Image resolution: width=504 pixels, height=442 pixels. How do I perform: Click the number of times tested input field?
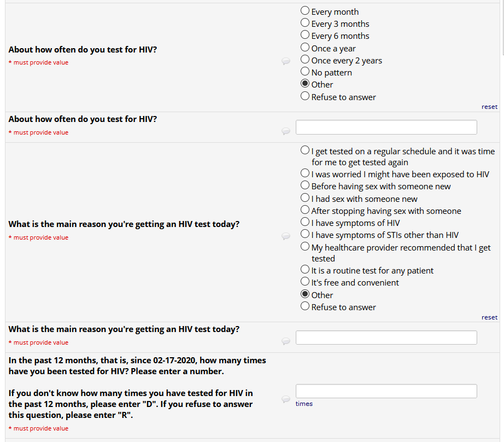click(386, 391)
